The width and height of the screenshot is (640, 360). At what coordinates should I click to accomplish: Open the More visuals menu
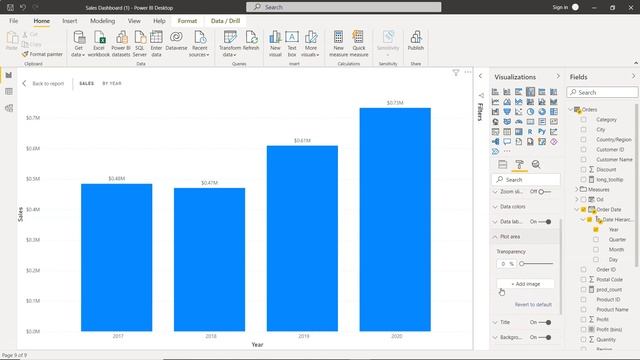310,44
